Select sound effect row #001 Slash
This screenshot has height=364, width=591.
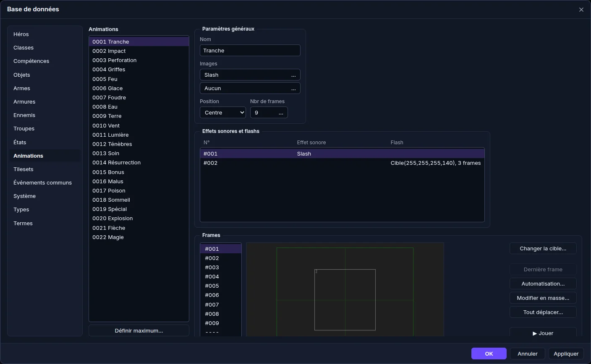click(342, 153)
